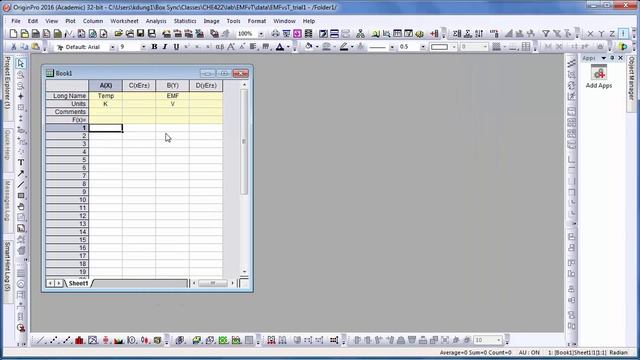Open the Statistics menu
640x360 pixels.
point(185,21)
